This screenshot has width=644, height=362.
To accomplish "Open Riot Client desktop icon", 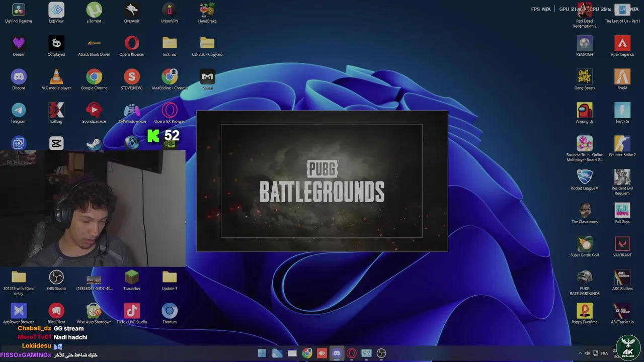I will 56,314.
